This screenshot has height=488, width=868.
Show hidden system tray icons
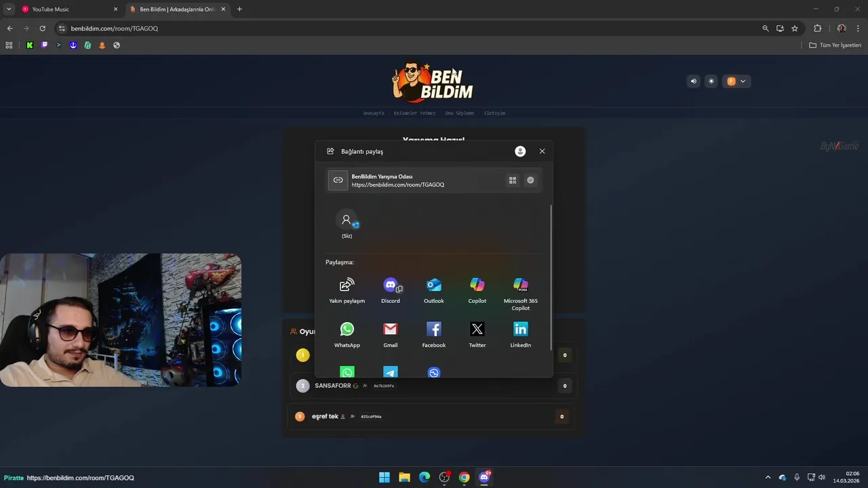tap(768, 477)
